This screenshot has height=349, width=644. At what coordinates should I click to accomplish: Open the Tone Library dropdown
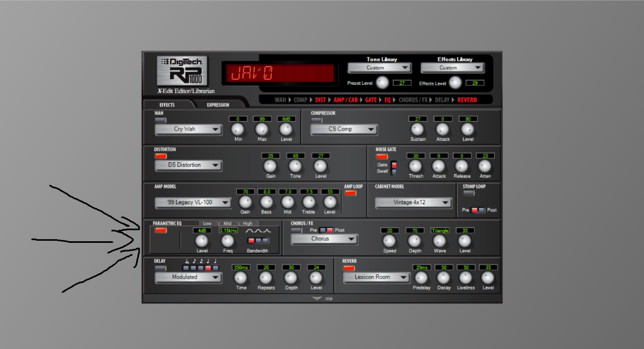(379, 68)
